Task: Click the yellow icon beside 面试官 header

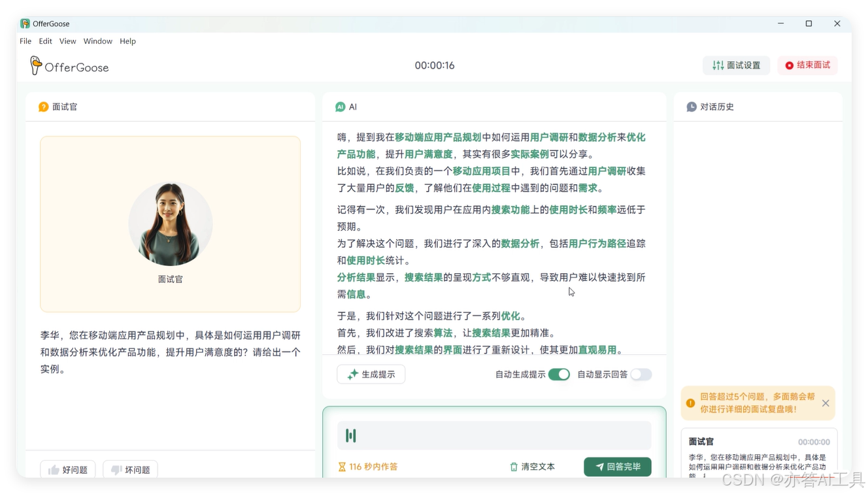Action: click(x=44, y=107)
